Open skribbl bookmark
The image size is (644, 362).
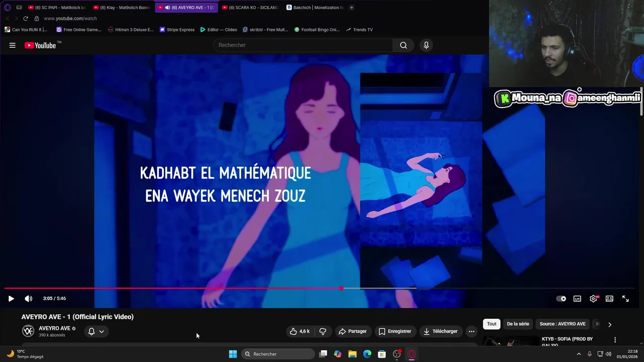265,30
